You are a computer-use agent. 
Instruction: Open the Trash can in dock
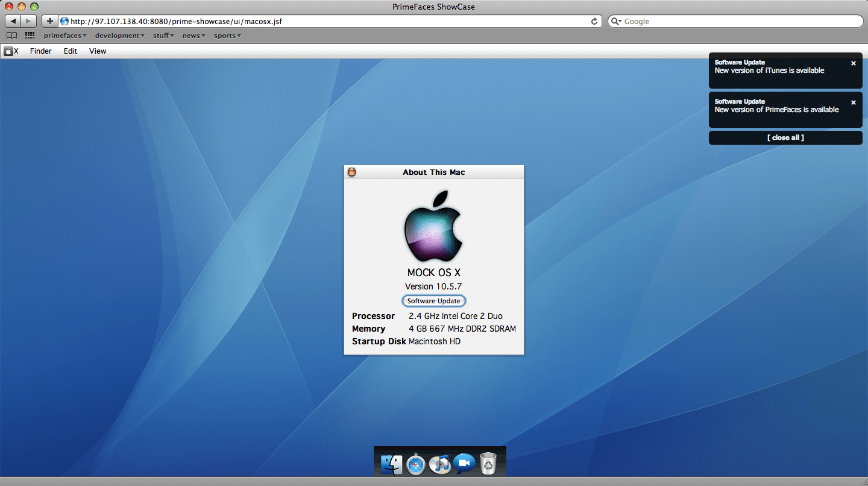(488, 464)
